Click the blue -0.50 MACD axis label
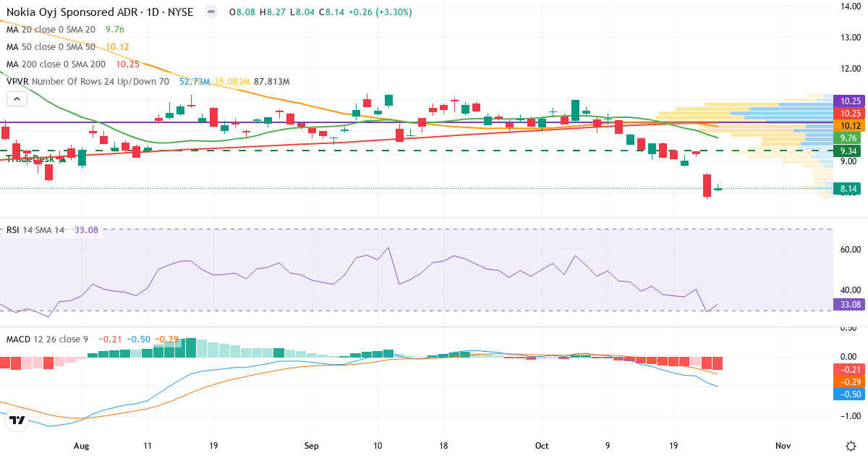 pyautogui.click(x=848, y=394)
